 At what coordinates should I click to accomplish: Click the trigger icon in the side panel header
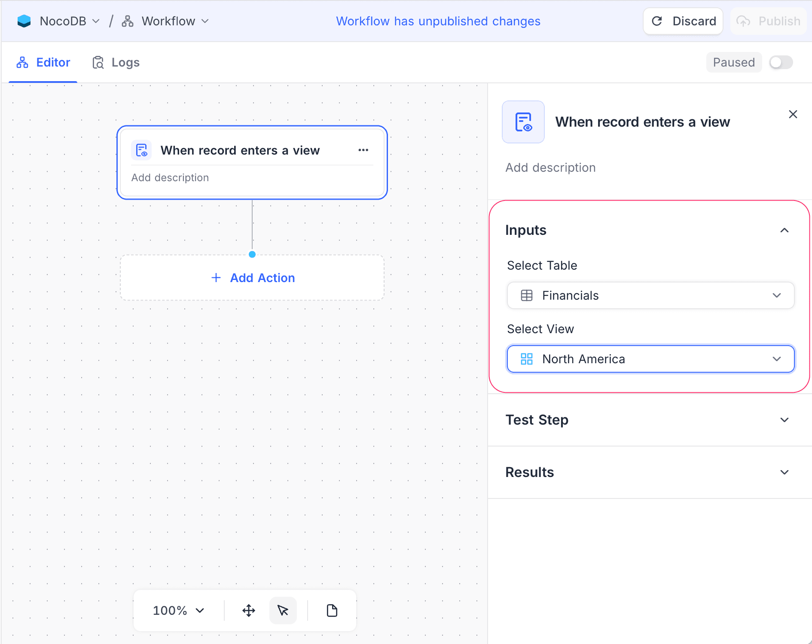click(523, 122)
